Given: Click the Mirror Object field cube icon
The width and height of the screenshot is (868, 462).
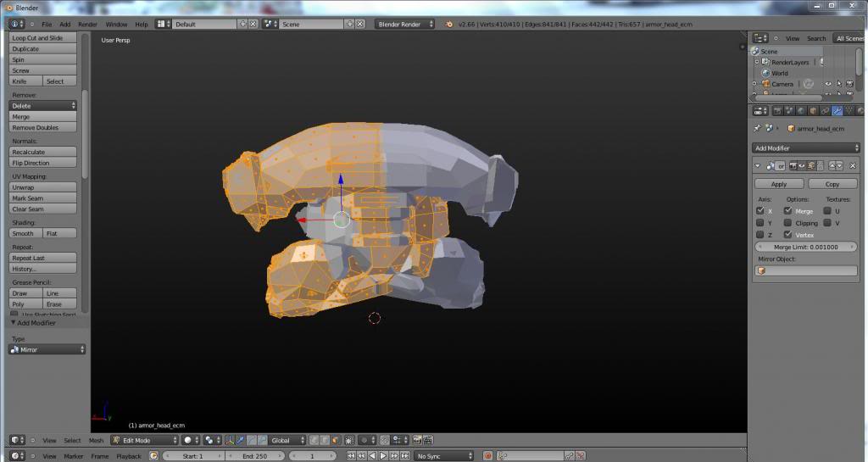Looking at the screenshot, I should click(761, 271).
